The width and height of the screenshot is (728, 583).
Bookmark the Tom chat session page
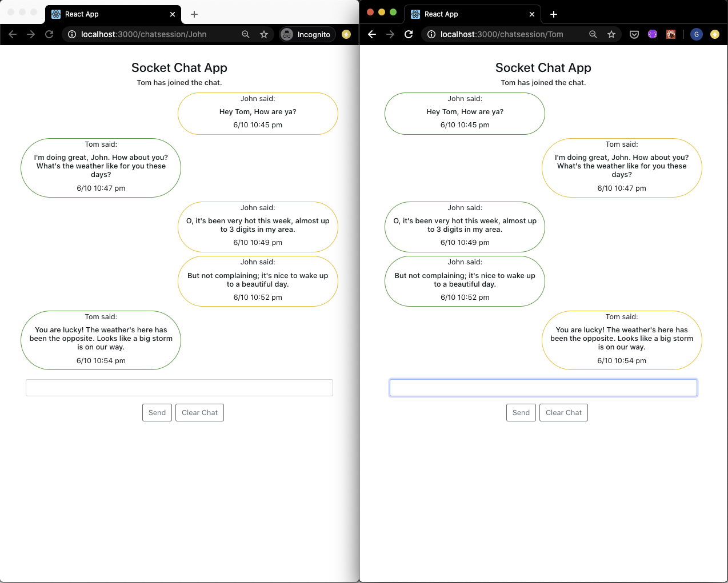point(611,34)
